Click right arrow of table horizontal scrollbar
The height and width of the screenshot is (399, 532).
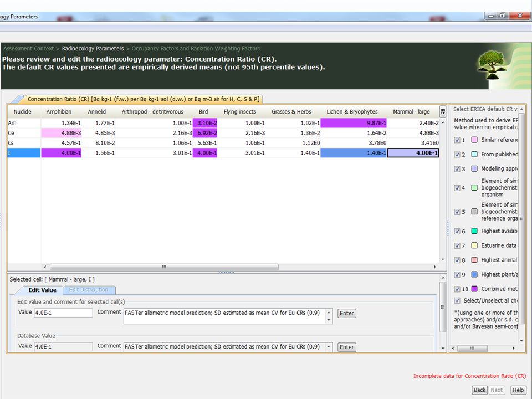tap(435, 267)
